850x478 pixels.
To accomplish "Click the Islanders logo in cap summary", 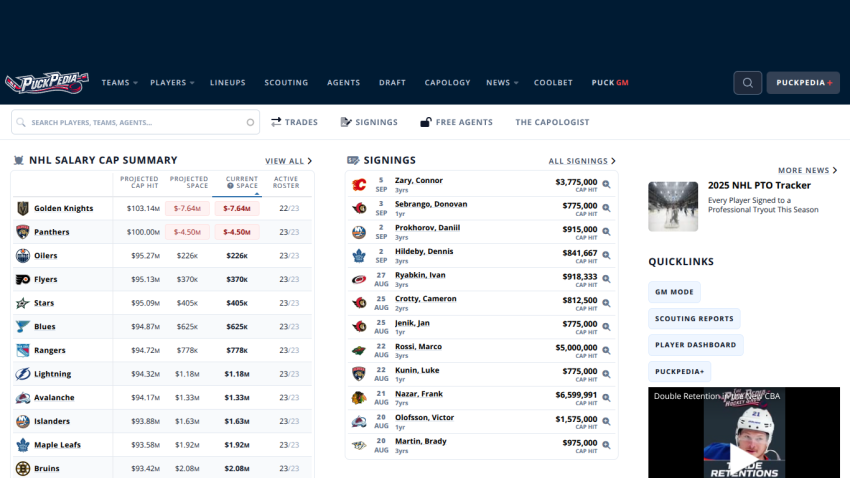I will click(x=22, y=421).
